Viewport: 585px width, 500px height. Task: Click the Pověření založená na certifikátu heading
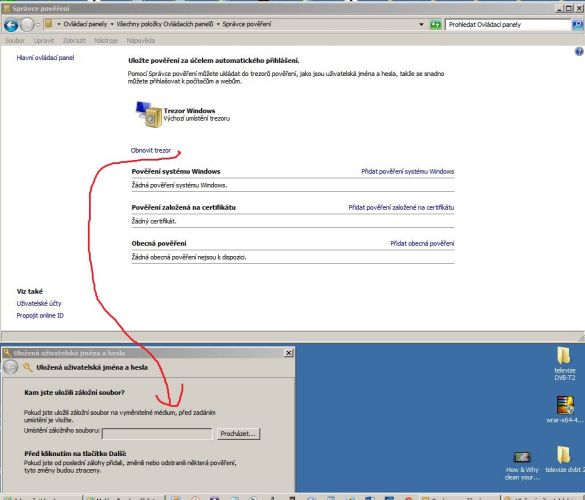coord(183,207)
